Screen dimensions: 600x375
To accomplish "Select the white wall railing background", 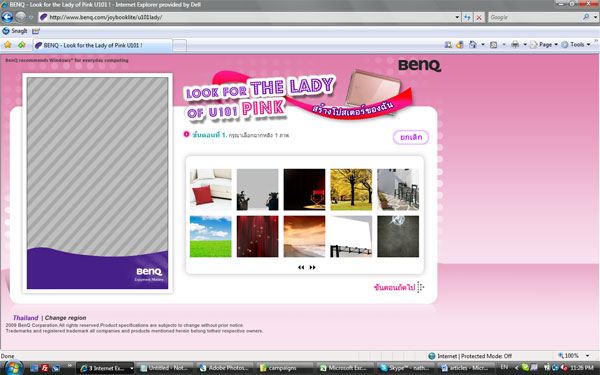I will point(351,236).
